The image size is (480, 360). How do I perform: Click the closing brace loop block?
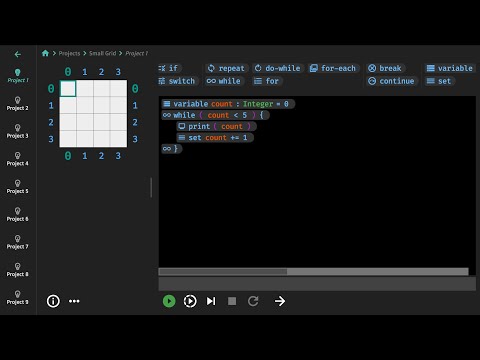172,149
